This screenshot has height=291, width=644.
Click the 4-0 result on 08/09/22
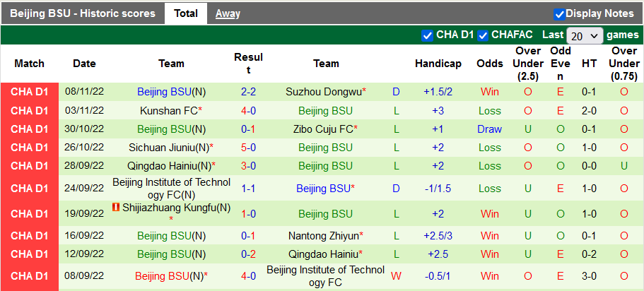tap(249, 276)
